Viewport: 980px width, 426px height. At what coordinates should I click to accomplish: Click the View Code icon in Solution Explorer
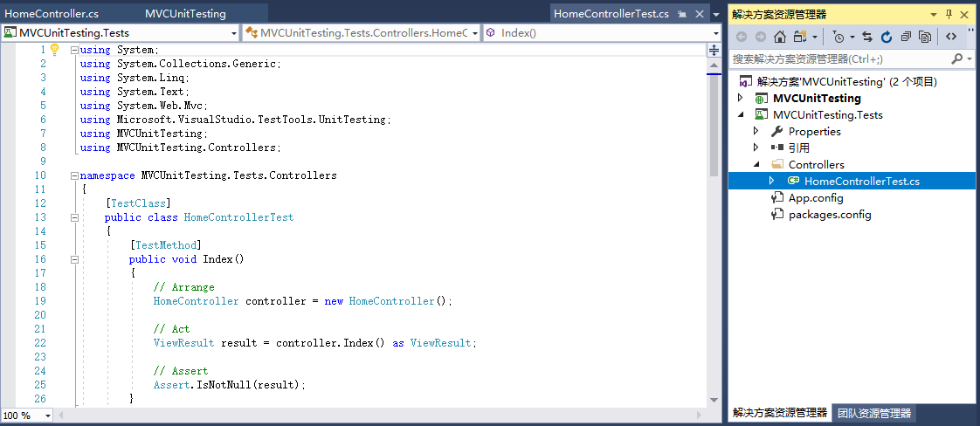coord(951,37)
